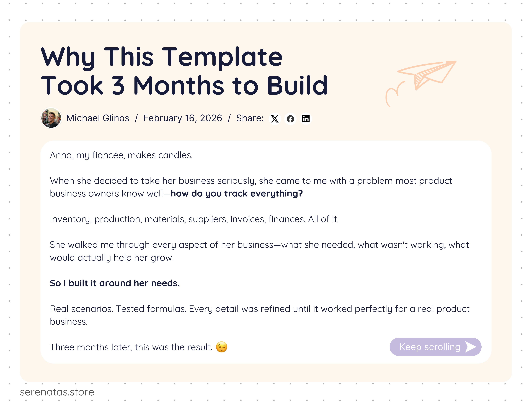
Task: Click the "Three months later" sentence
Action: [x=131, y=347]
